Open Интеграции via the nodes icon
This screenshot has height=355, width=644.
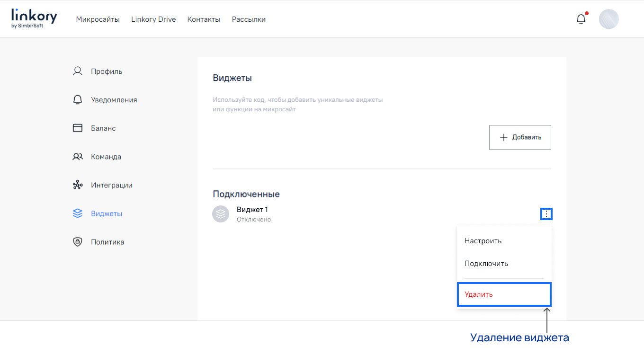(77, 185)
